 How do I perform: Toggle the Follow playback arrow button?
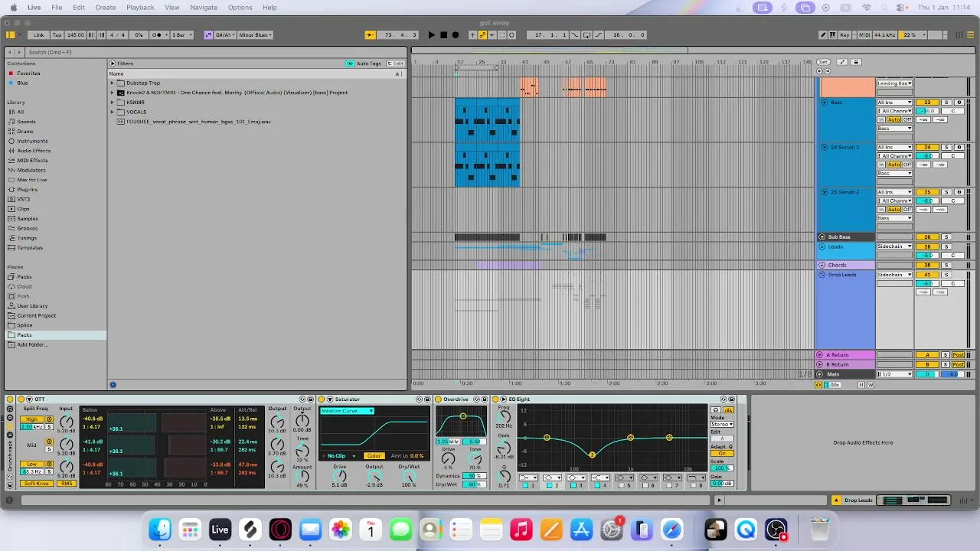coord(370,34)
